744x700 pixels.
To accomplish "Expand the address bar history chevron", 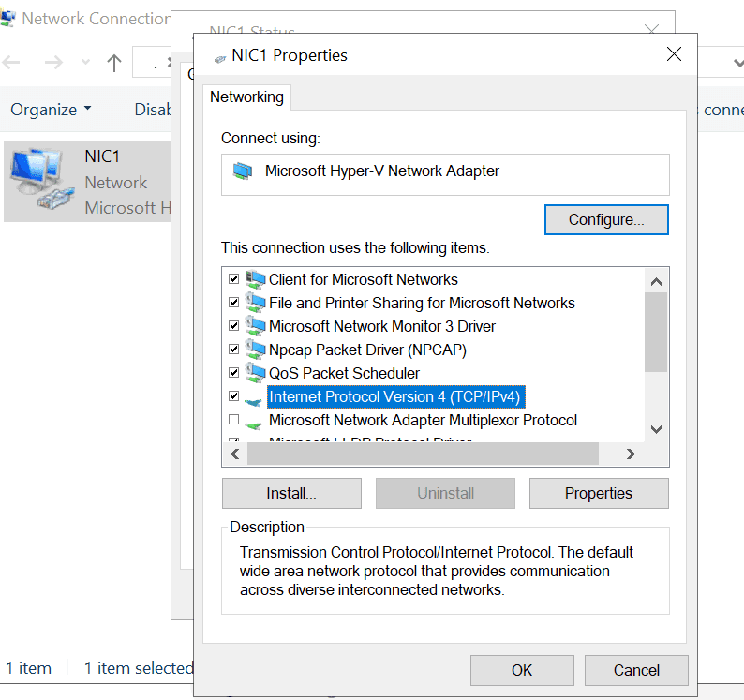I will [738, 62].
